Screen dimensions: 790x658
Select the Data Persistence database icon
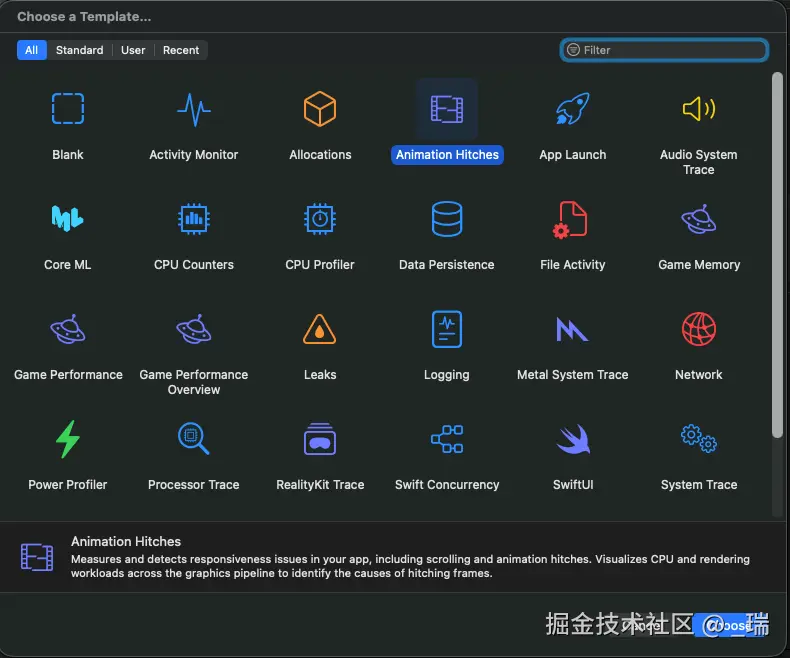(x=447, y=219)
